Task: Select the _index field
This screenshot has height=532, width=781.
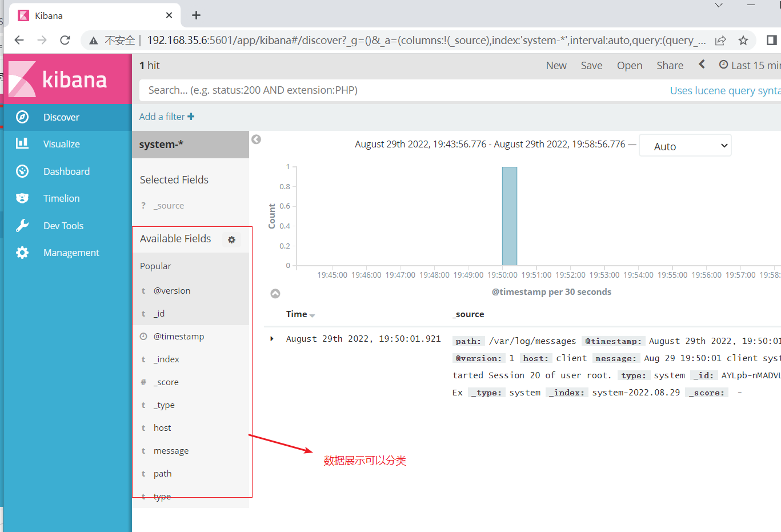Action: pyautogui.click(x=166, y=359)
